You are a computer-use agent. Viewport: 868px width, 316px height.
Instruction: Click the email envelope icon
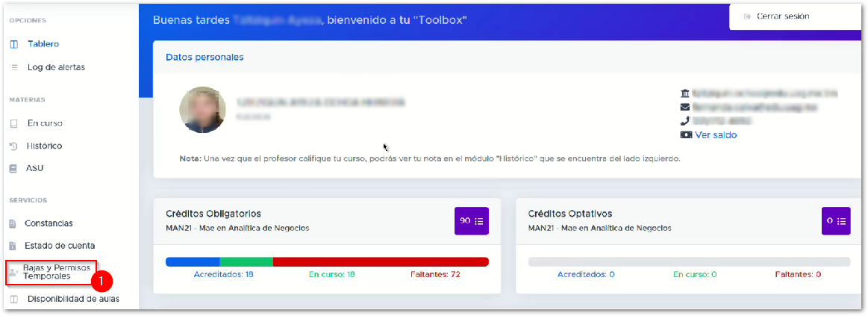[684, 107]
